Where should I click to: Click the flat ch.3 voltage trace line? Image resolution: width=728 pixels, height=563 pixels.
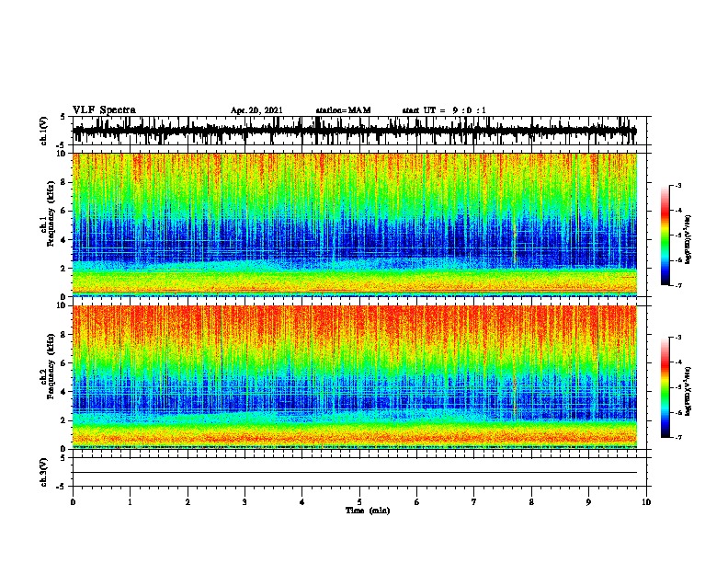click(x=355, y=473)
